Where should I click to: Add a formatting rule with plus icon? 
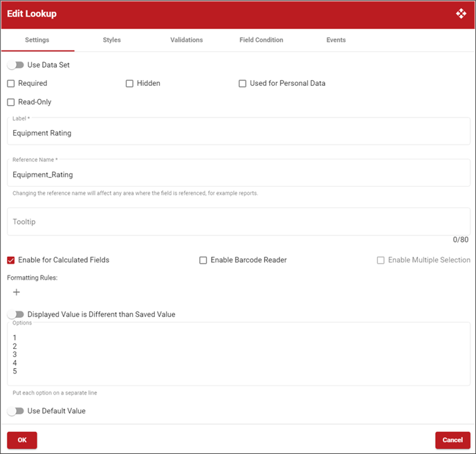click(17, 292)
